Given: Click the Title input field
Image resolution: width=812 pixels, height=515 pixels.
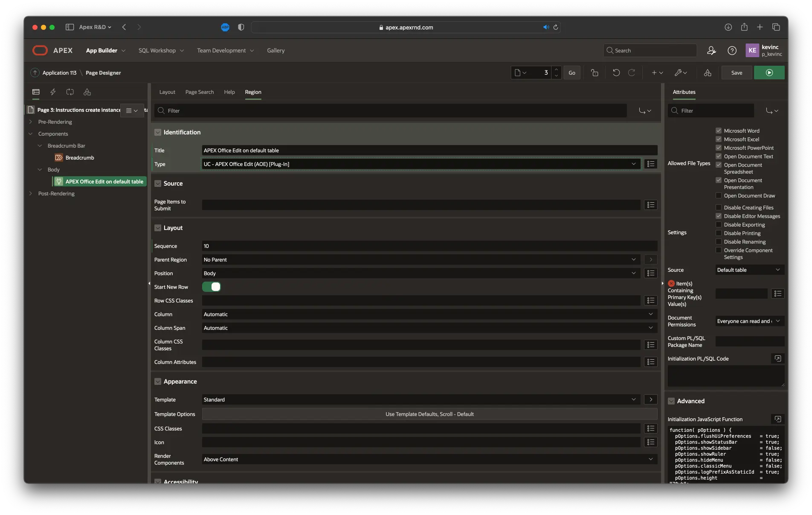Looking at the screenshot, I should point(429,150).
